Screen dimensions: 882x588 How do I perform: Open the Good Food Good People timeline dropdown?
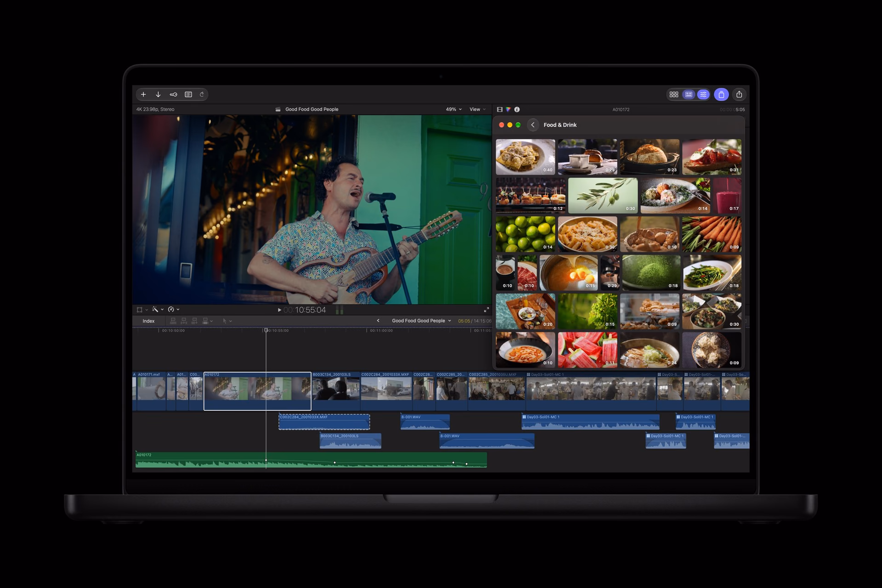[421, 321]
